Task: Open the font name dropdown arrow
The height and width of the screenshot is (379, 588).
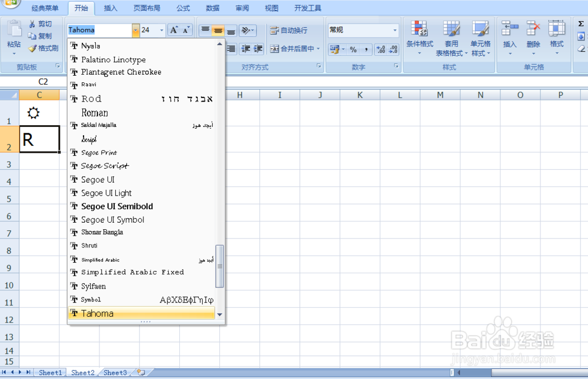Action: pyautogui.click(x=135, y=30)
